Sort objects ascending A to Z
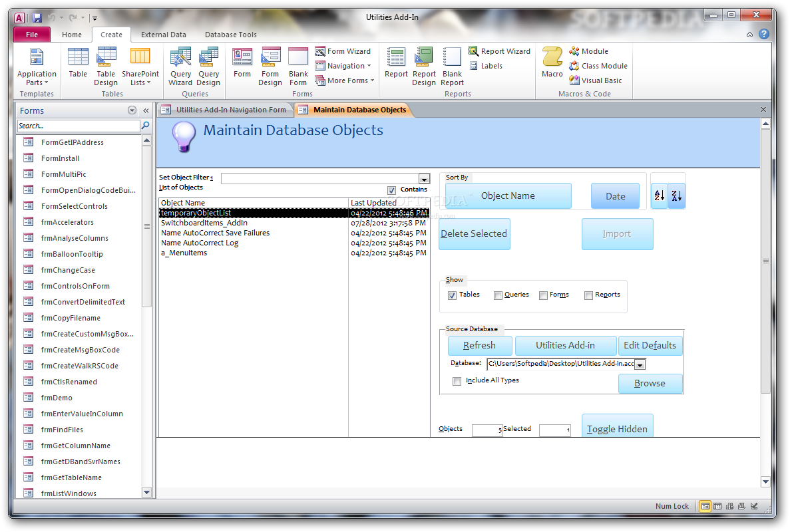The width and height of the screenshot is (790, 532). tap(659, 196)
